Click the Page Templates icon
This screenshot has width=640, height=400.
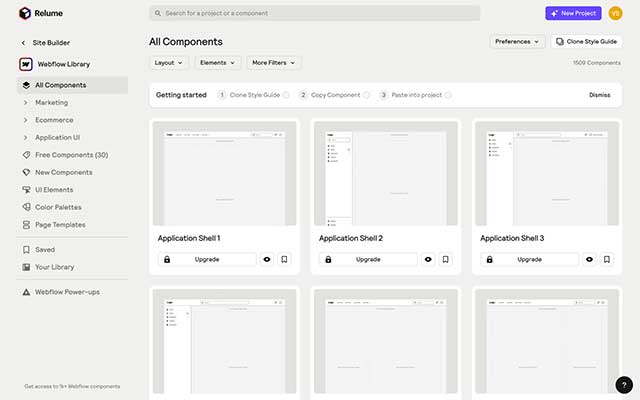point(26,224)
